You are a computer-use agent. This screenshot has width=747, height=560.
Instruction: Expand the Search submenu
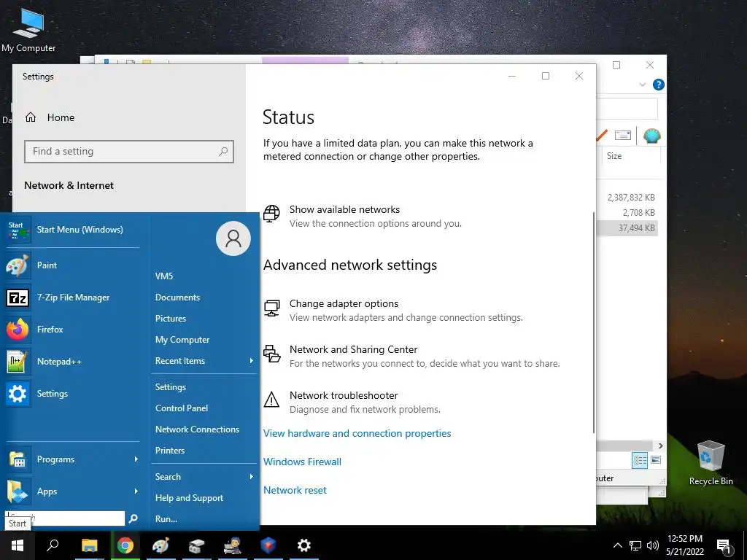pyautogui.click(x=204, y=477)
